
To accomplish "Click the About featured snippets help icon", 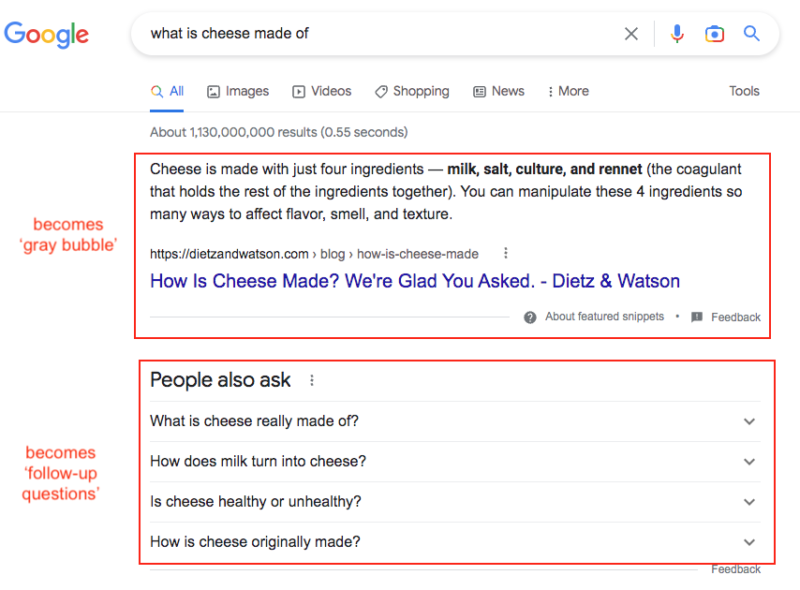I will coord(530,317).
